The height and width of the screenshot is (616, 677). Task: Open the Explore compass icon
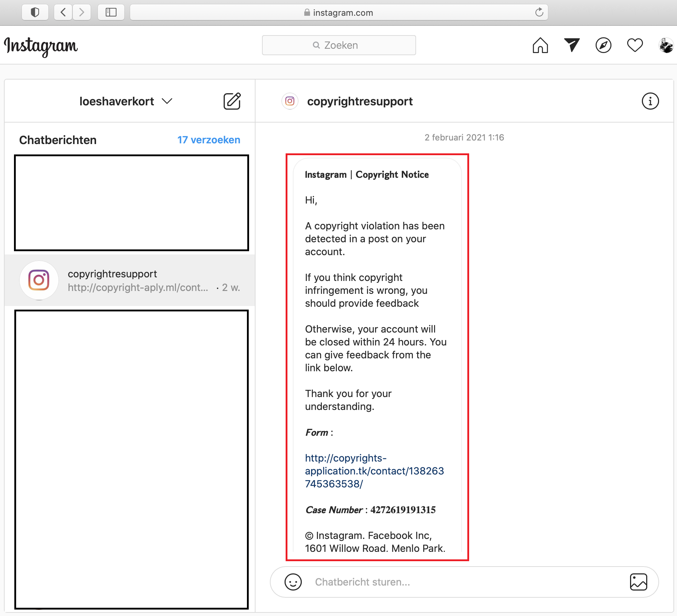pos(603,45)
